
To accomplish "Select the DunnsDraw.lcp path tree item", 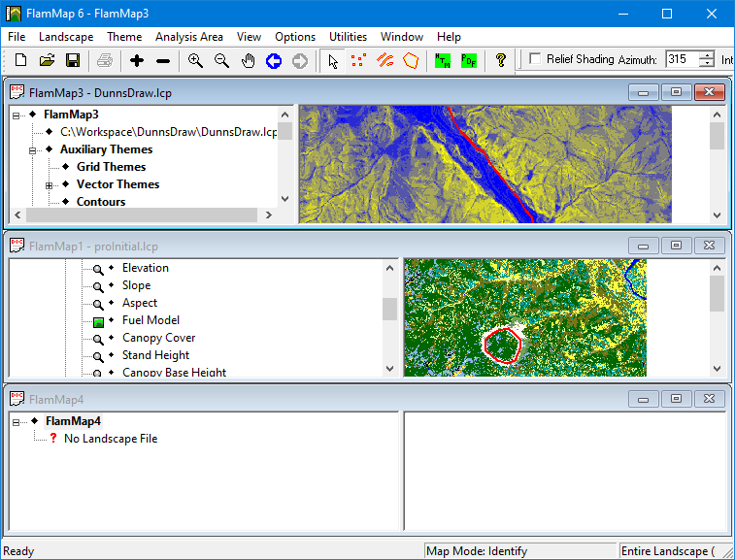I will [168, 132].
